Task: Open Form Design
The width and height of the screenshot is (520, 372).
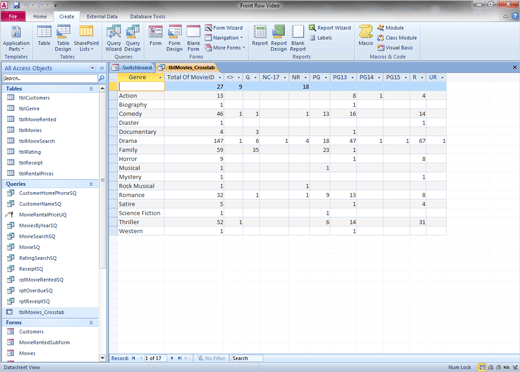Action: [x=174, y=39]
